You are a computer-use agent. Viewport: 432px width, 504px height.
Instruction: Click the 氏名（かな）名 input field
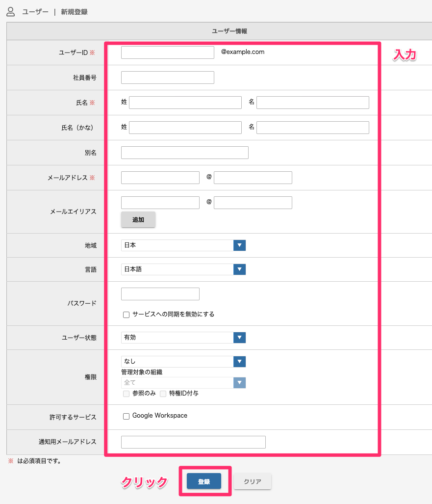click(312, 128)
